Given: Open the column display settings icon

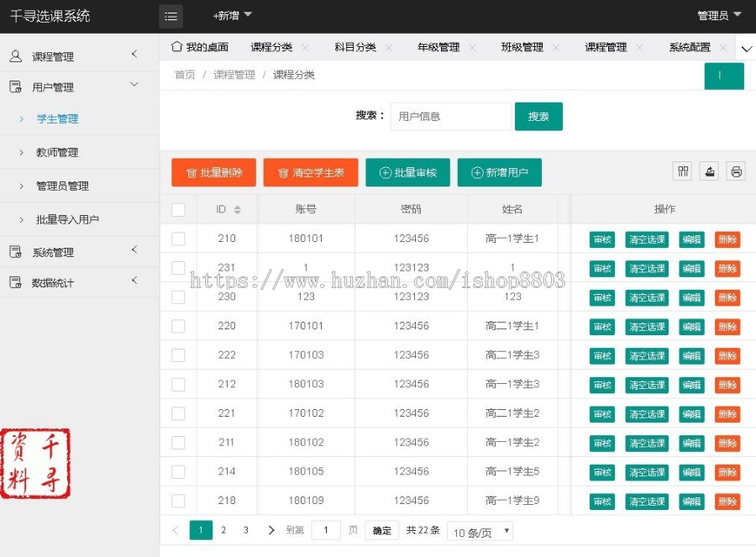Looking at the screenshot, I should (682, 171).
